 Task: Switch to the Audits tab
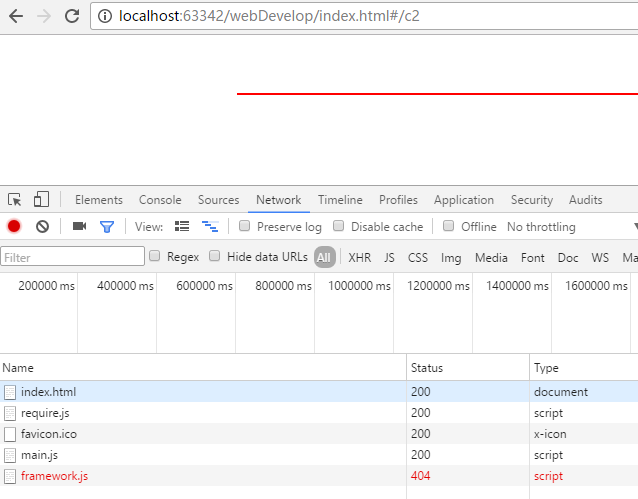[x=586, y=200]
